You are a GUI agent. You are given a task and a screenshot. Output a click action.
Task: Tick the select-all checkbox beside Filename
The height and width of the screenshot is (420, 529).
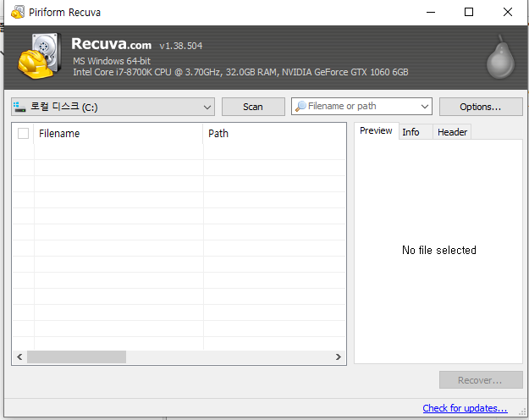click(x=24, y=133)
